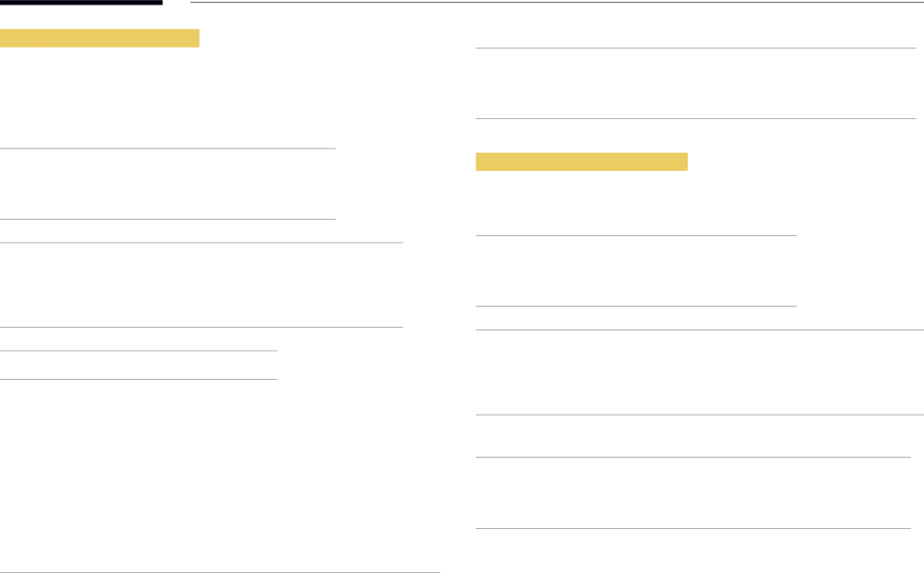Click the large blank area above the bottom-left line
This screenshot has height=573, width=924.
click(x=220, y=476)
